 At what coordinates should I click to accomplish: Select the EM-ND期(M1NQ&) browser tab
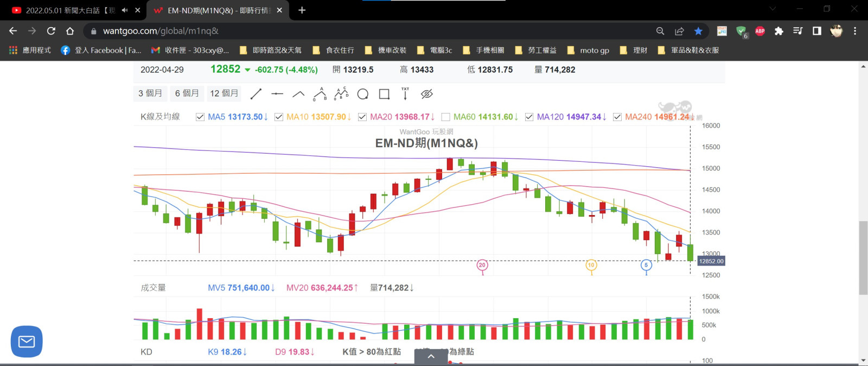[x=217, y=10]
